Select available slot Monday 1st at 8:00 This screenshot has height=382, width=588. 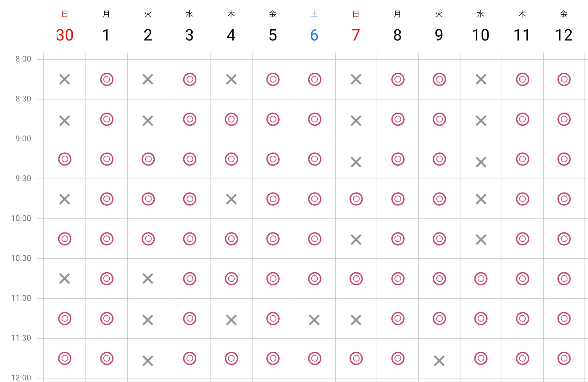(107, 79)
